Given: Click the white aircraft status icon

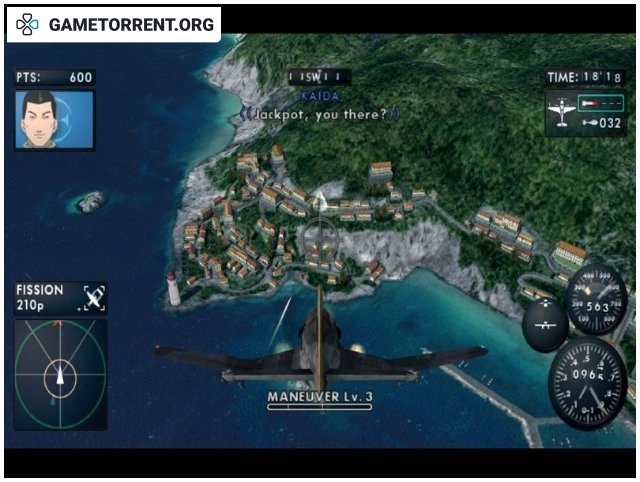Looking at the screenshot, I should click(x=561, y=112).
